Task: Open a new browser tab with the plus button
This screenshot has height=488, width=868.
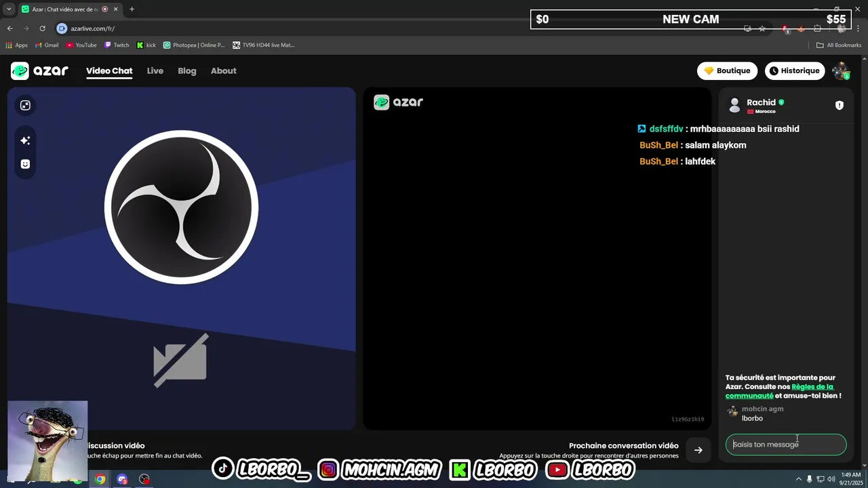Action: 132,9
